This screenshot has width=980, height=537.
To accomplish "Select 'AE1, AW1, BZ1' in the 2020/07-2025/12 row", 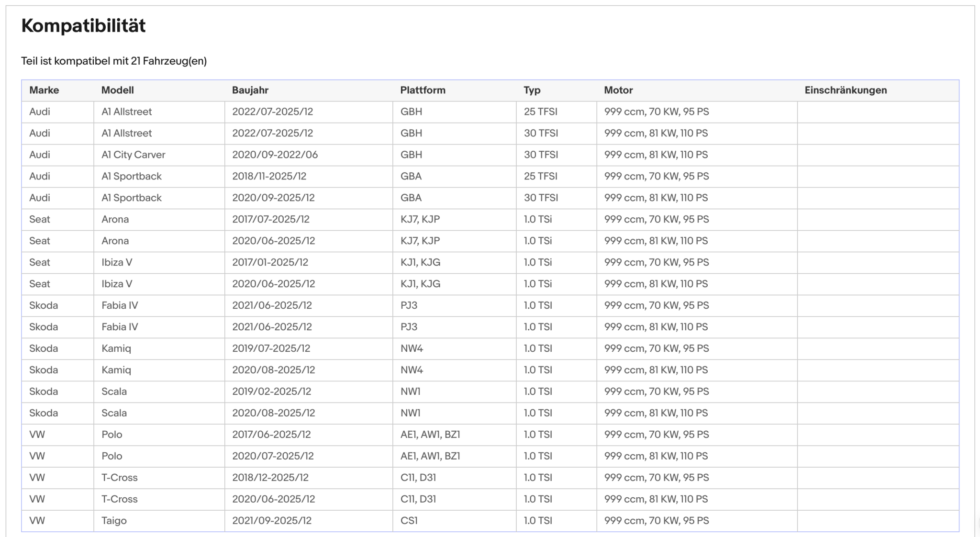I will 430,456.
